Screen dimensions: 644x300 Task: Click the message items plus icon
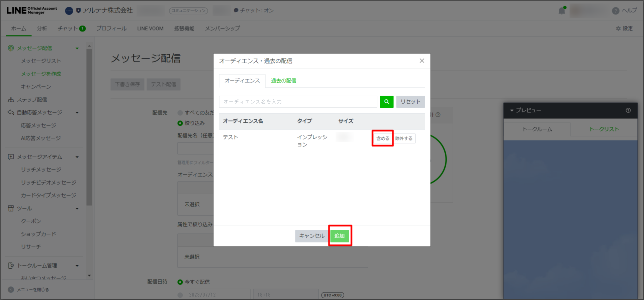point(11,157)
